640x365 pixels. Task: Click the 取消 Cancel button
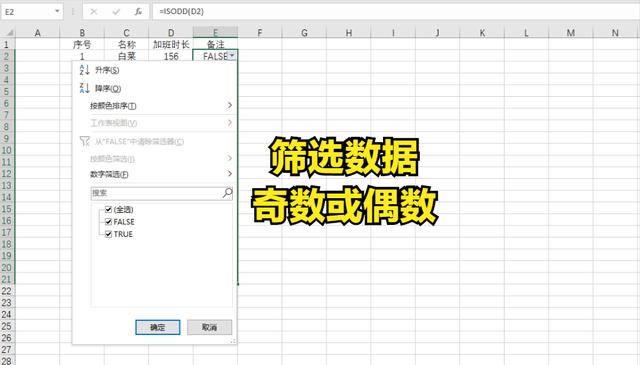click(x=209, y=327)
